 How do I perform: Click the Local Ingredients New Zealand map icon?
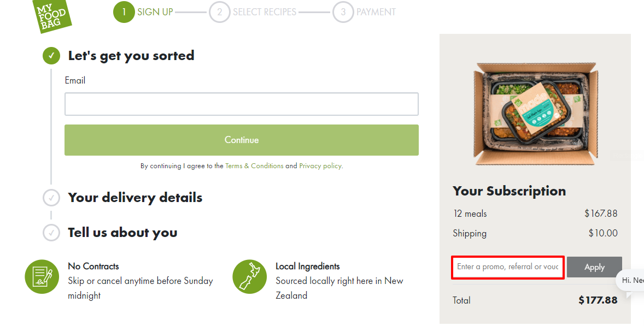(x=250, y=276)
